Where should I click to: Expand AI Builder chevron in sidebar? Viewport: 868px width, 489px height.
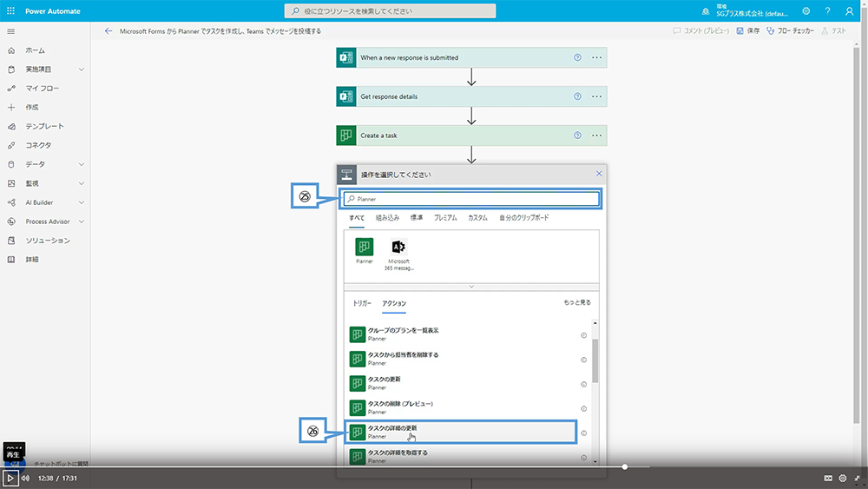coord(82,202)
